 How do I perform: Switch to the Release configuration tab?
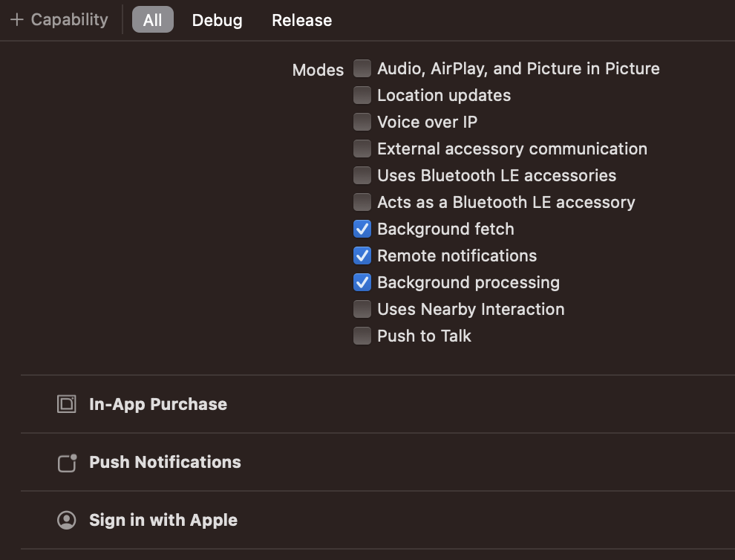pos(302,20)
